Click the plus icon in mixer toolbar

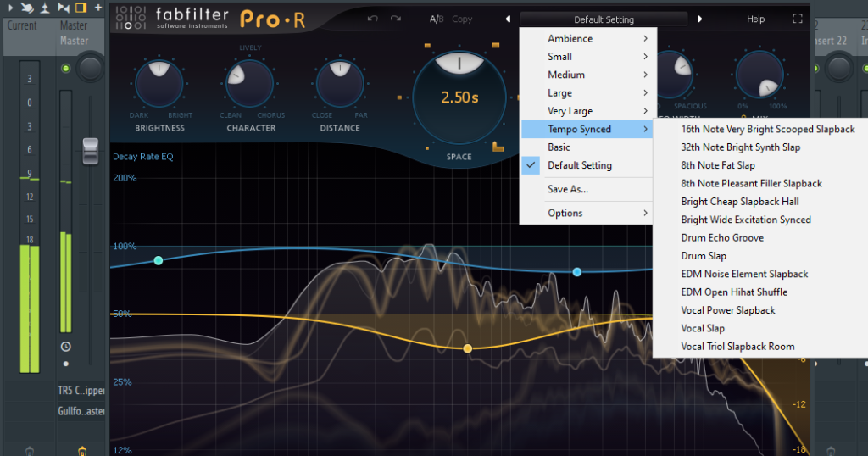pos(98,8)
